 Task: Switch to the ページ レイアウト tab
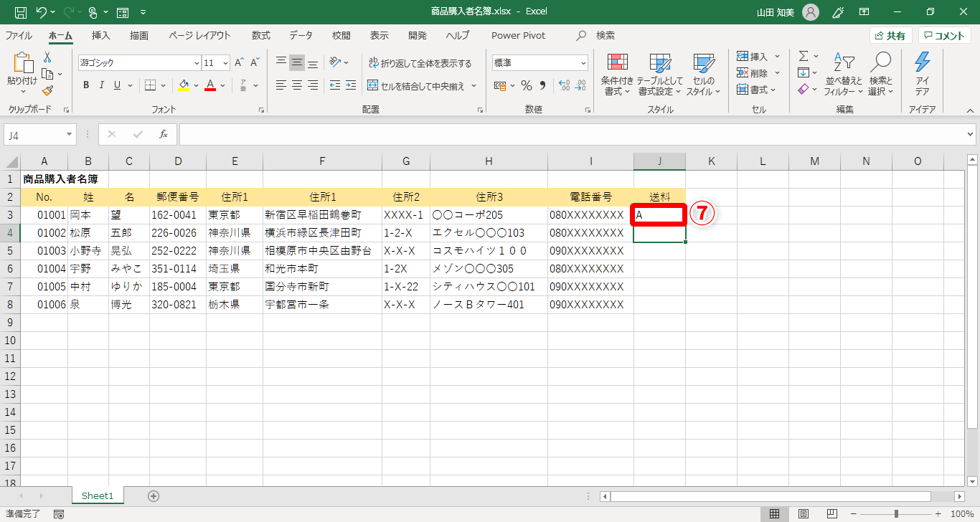pos(200,35)
